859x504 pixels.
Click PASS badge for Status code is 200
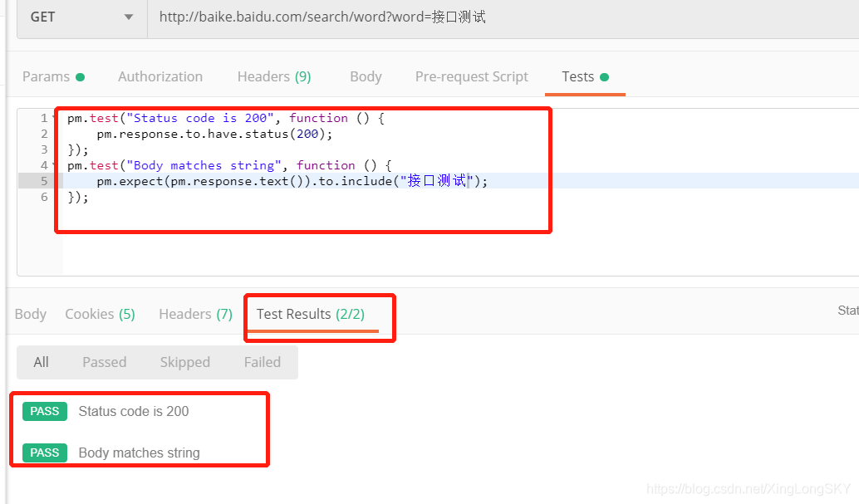click(x=45, y=411)
